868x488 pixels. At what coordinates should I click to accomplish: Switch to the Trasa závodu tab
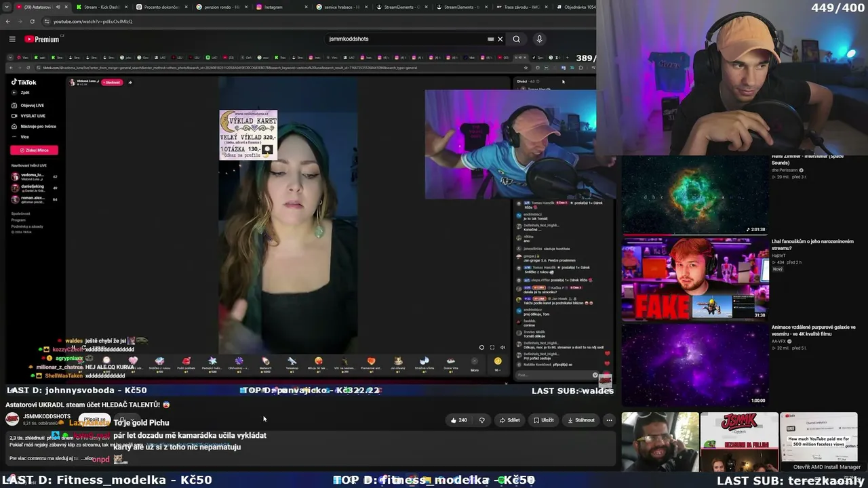click(x=521, y=7)
